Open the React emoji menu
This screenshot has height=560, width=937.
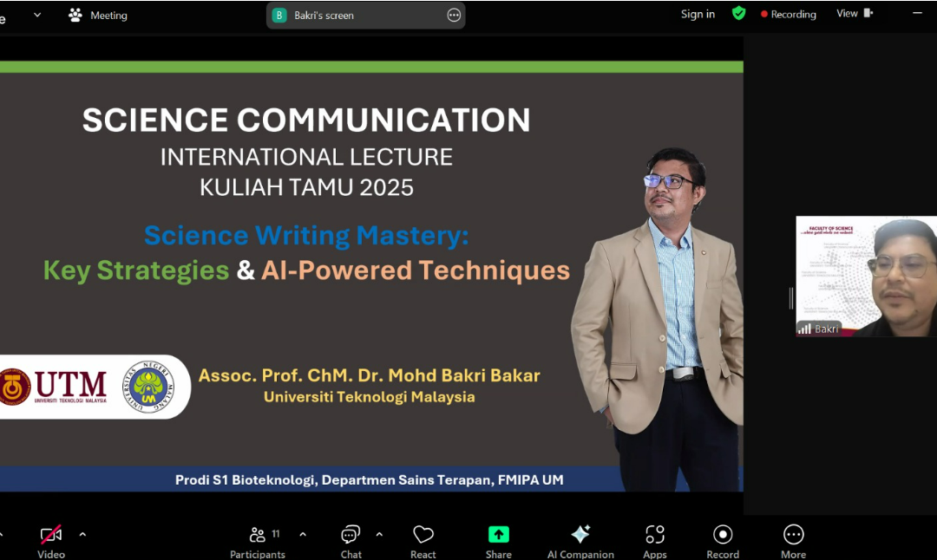(x=423, y=542)
